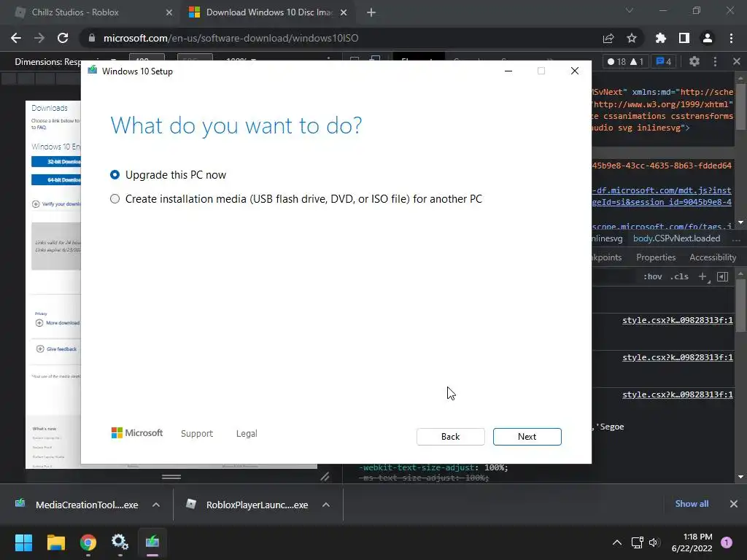Toggle :hov element state in Styles
Screen dimensions: 747x560
click(x=653, y=276)
